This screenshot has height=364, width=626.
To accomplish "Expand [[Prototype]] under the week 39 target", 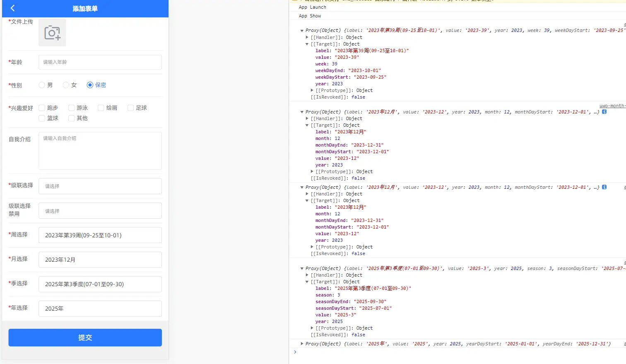I will pyautogui.click(x=312, y=90).
